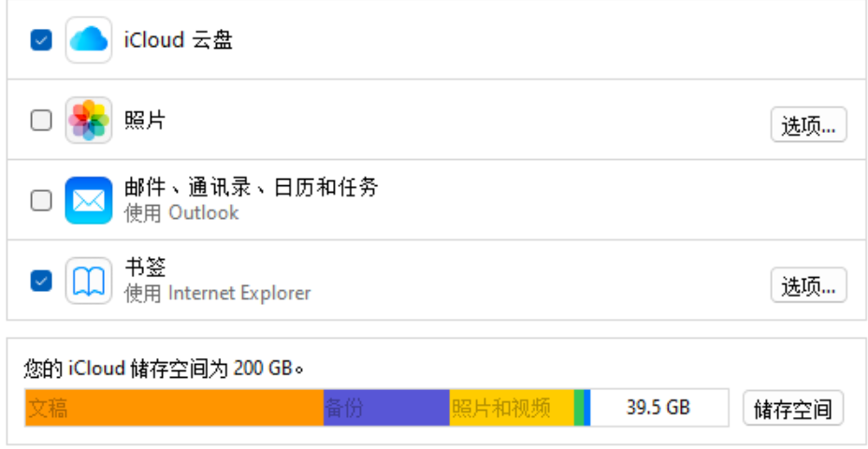
Task: Enable 邮件、通讯录、日历和任务 checkbox
Action: click(41, 200)
